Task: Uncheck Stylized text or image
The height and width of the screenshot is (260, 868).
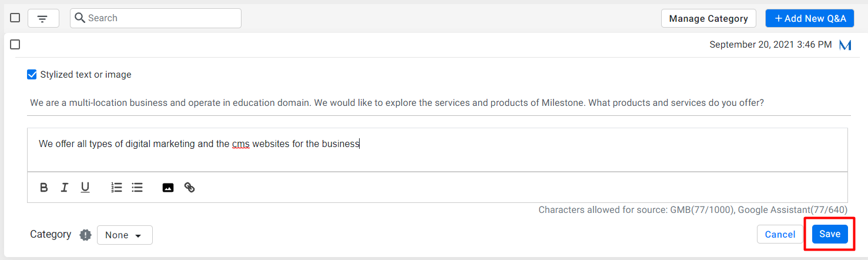Action: 32,75
